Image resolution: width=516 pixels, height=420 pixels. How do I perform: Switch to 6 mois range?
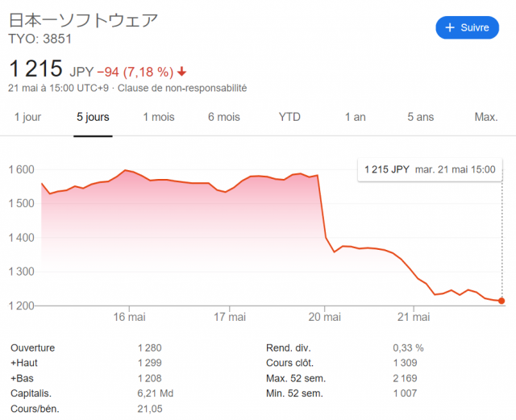(x=224, y=117)
